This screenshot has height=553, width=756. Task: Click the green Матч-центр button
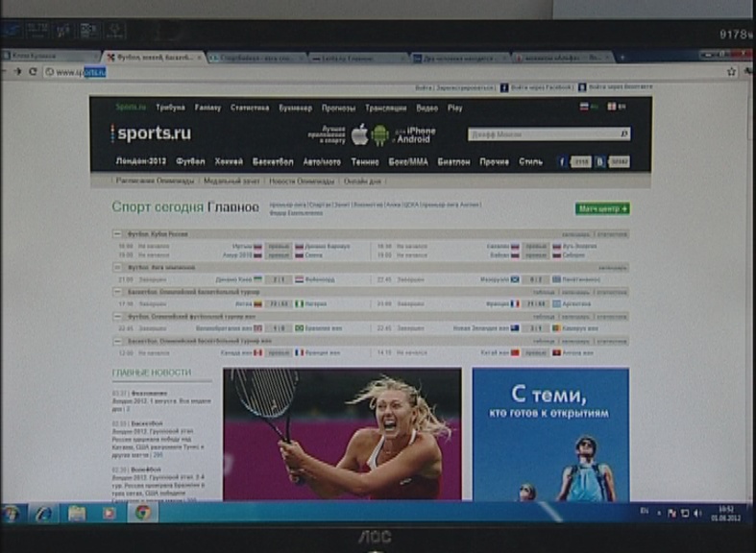(x=602, y=208)
